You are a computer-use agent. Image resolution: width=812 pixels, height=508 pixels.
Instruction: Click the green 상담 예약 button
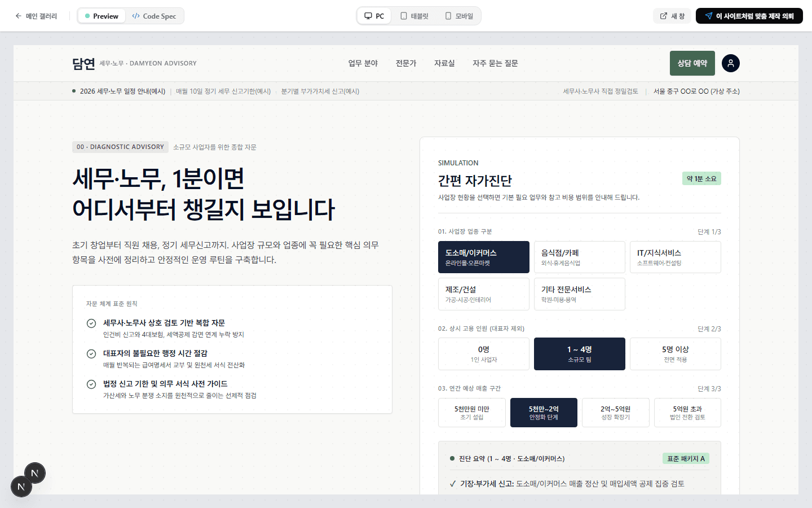[x=692, y=63]
